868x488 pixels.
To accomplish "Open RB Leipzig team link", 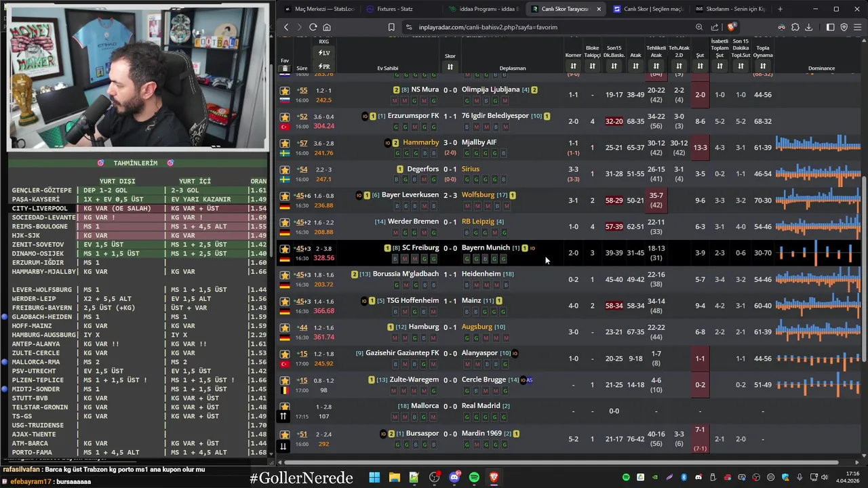I will point(478,222).
